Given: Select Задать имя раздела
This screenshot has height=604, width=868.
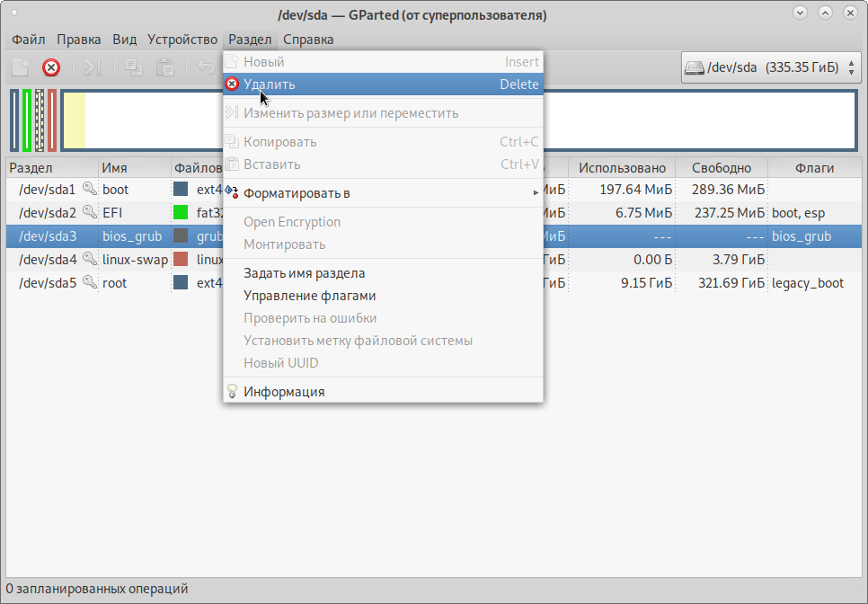Looking at the screenshot, I should point(383,273).
